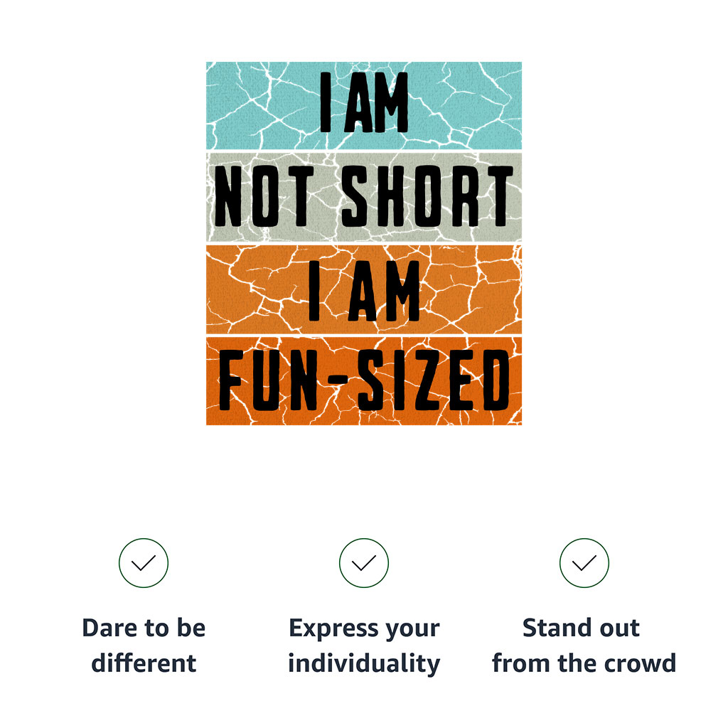Click the checkmark above 'Express your individuality'
Image resolution: width=728 pixels, height=728 pixels.
(363, 563)
